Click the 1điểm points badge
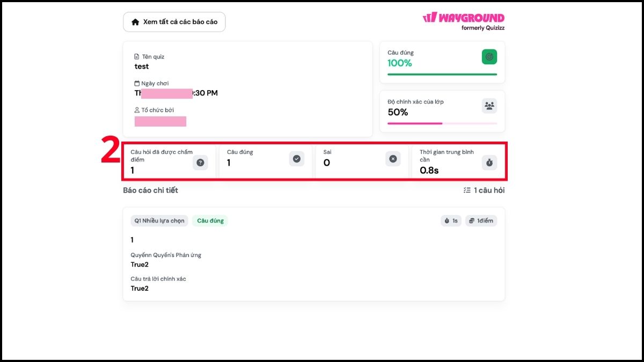 [481, 221]
